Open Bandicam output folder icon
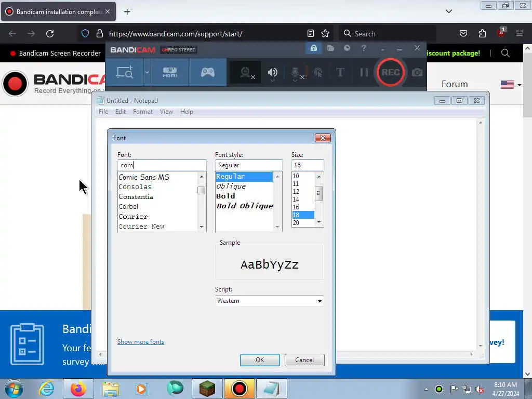This screenshot has height=399, width=532. (330, 48)
